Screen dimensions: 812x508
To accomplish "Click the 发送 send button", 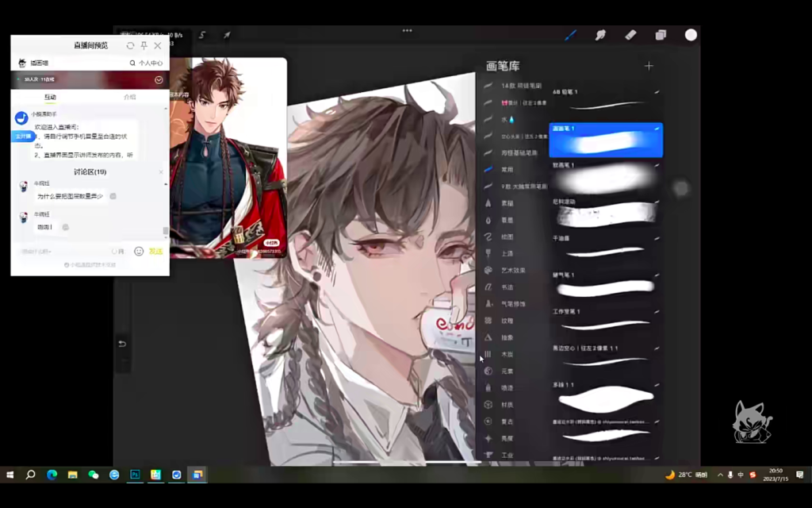I will coord(155,251).
